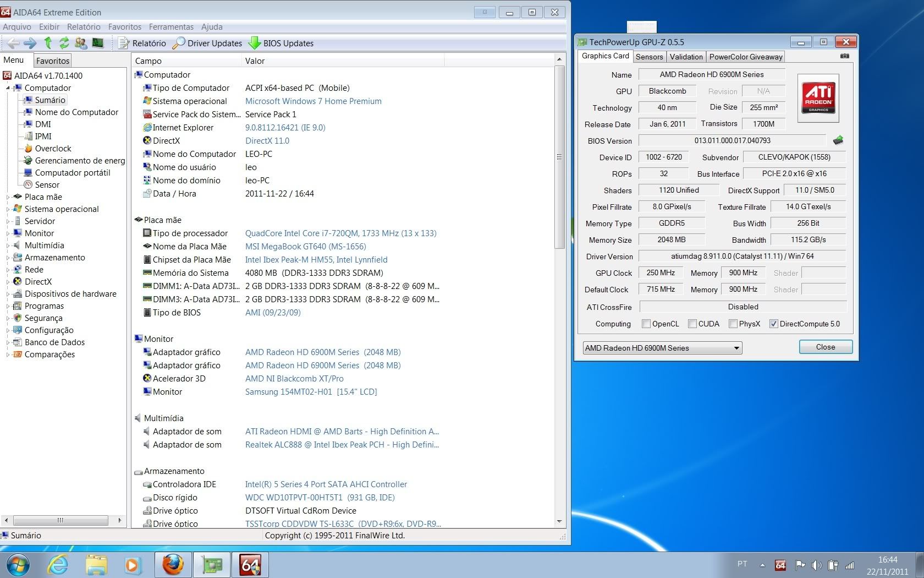Click the Refresh toolbar icon in AIDA64
The width and height of the screenshot is (924, 578).
pos(64,43)
